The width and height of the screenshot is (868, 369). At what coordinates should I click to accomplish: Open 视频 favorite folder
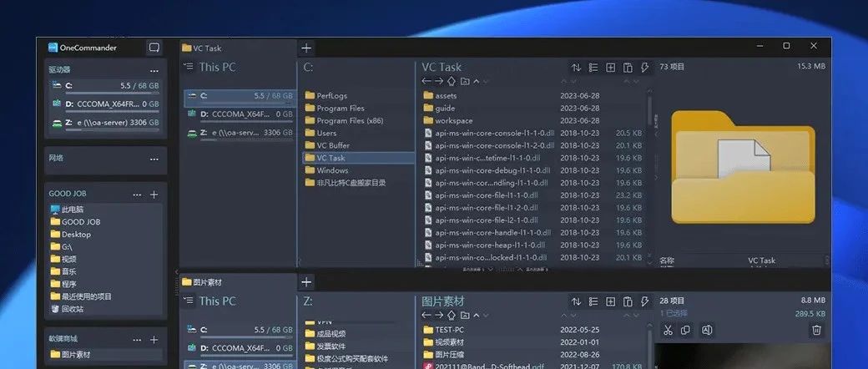pyautogui.click(x=63, y=260)
